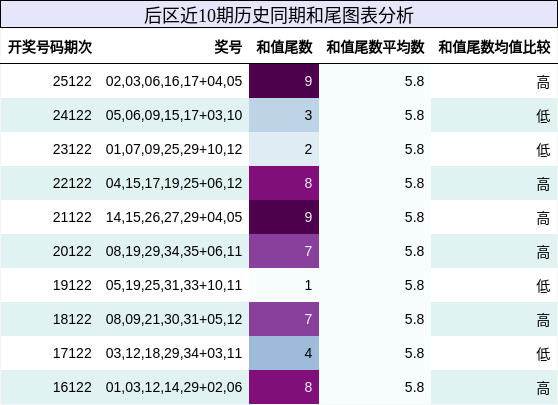Click average 5.8 in row 22122
The height and width of the screenshot is (405, 558).
click(x=414, y=183)
